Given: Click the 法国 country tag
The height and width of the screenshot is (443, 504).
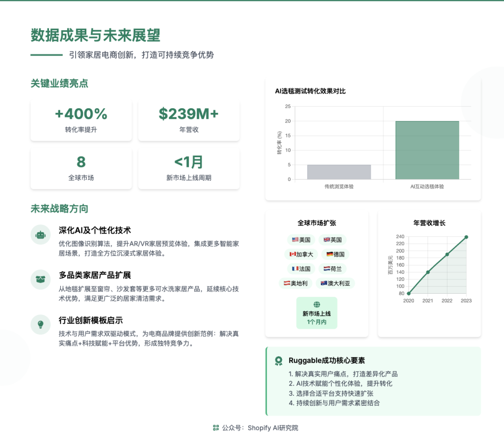Looking at the screenshot, I should (x=301, y=269).
